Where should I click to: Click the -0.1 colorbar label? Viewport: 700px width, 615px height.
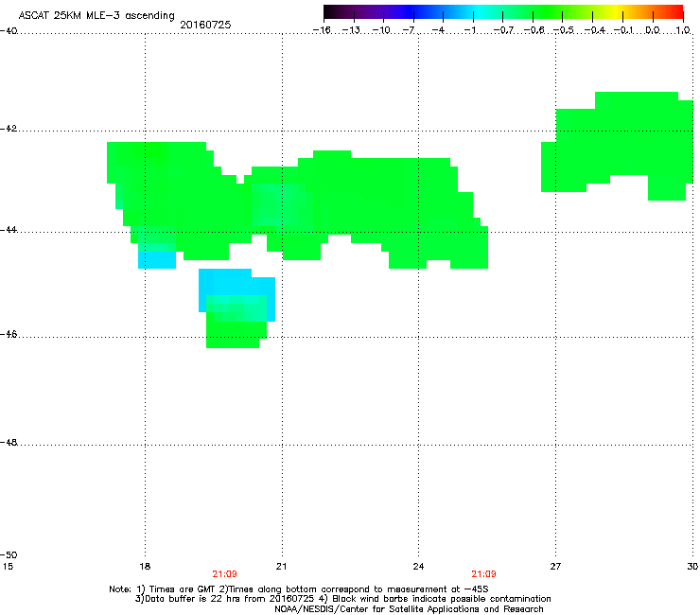point(624,30)
